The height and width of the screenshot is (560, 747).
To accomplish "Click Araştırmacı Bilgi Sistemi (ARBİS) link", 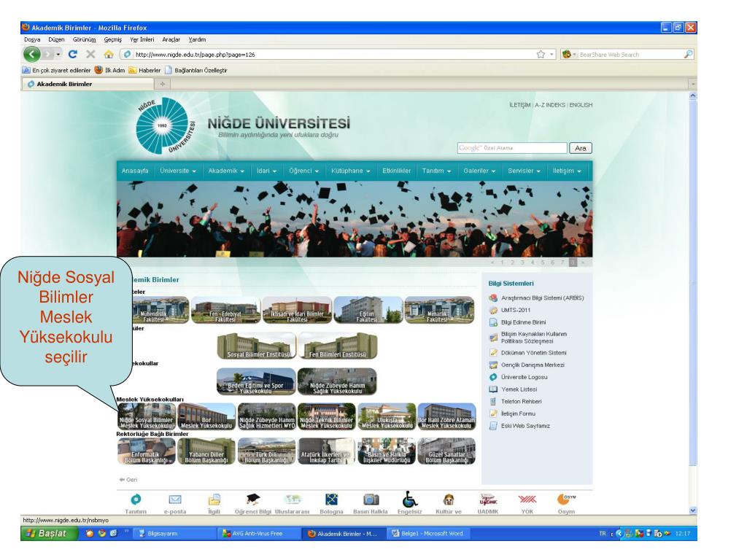I will click(x=542, y=298).
